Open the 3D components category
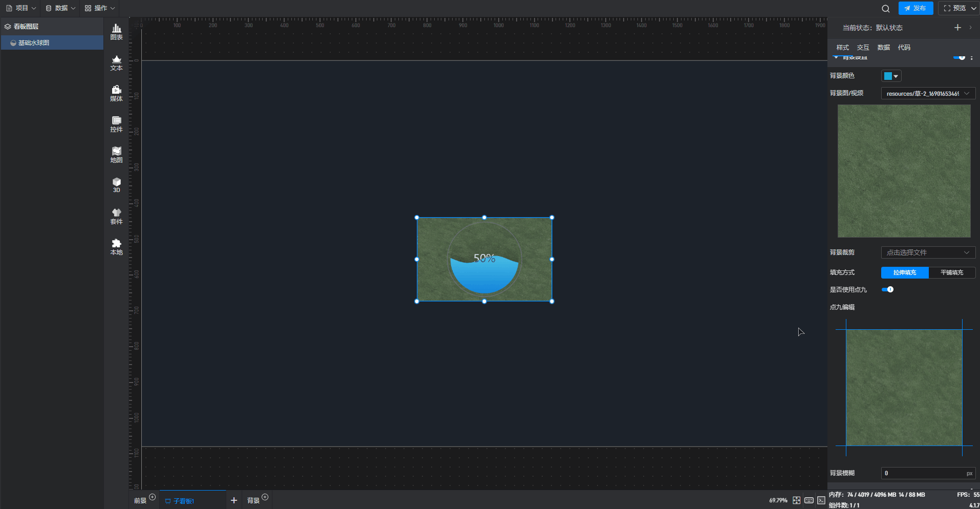 click(x=116, y=185)
